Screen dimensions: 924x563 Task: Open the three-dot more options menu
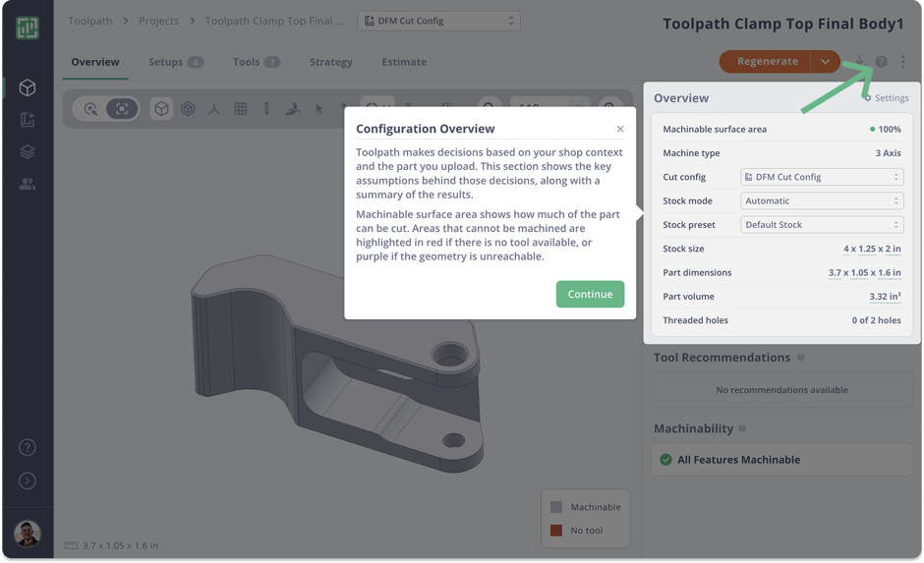(x=902, y=62)
